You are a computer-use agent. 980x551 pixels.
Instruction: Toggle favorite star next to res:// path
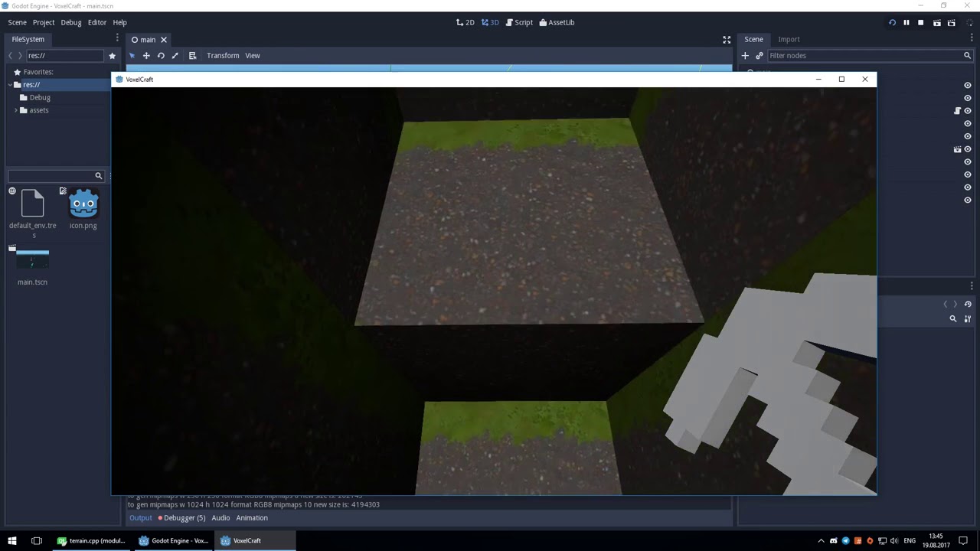click(112, 55)
